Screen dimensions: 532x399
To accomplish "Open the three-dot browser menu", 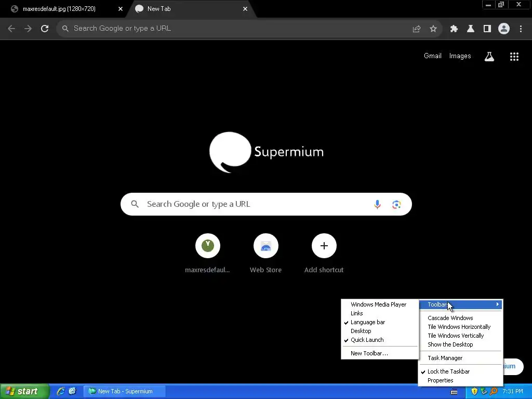I will point(521,29).
